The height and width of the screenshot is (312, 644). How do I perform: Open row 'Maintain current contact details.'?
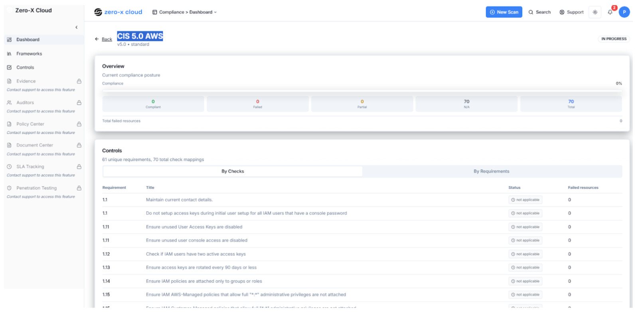[362, 200]
